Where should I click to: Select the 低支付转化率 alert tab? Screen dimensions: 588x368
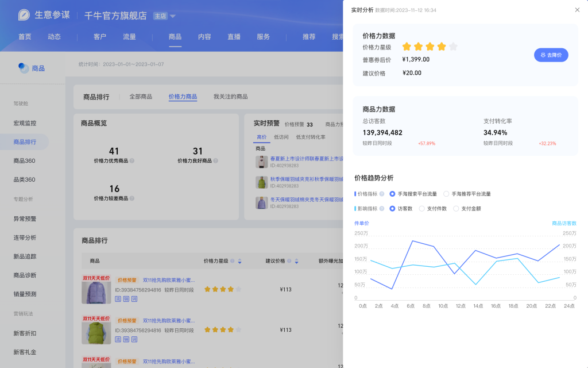click(311, 137)
